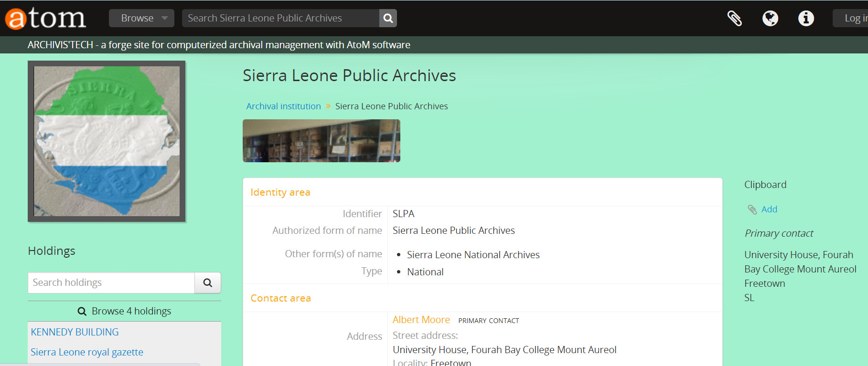This screenshot has height=366, width=868.
Task: Click the AtoM logo in header
Action: pos(45,18)
